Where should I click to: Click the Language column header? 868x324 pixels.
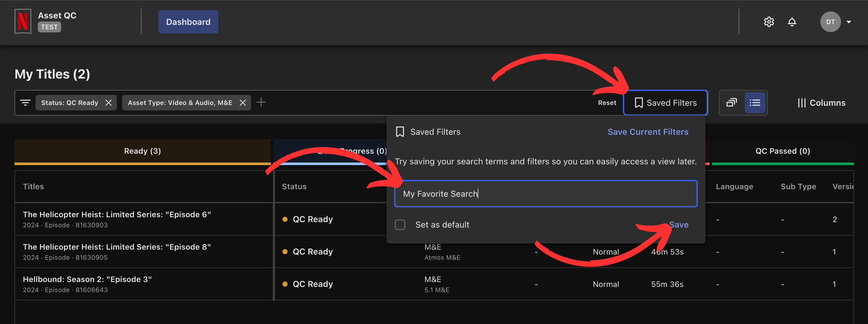[x=734, y=186]
